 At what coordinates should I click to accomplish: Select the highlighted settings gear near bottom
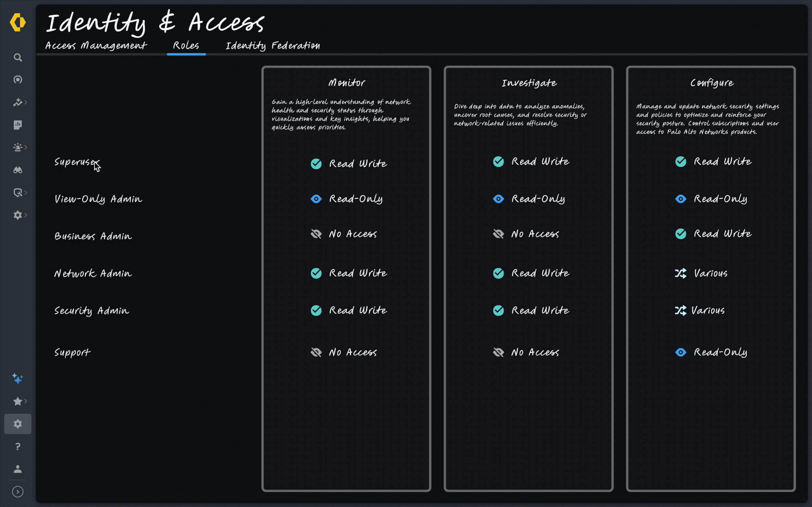click(x=18, y=424)
